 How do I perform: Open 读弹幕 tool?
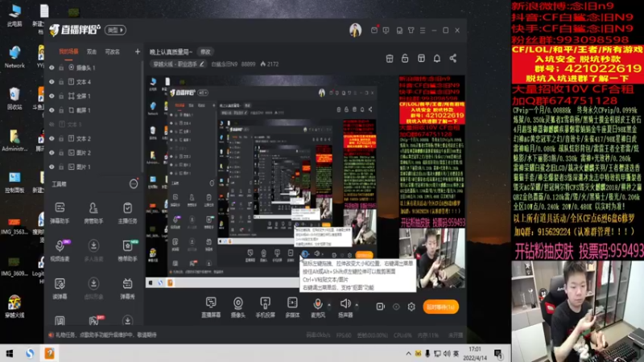click(x=60, y=288)
